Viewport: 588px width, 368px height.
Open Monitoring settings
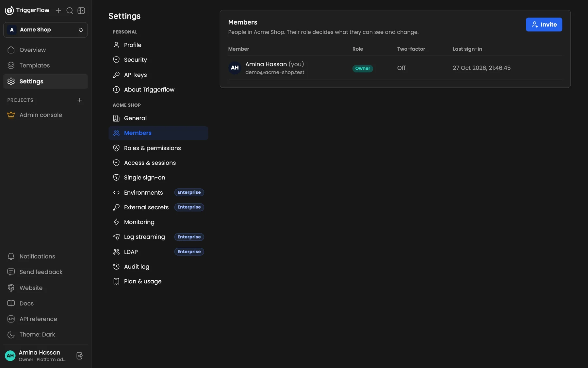click(158, 222)
